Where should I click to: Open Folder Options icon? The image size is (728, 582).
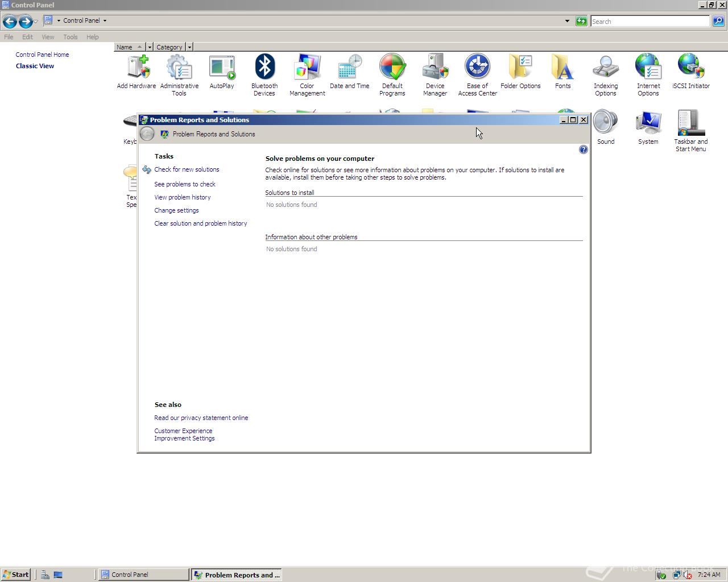coord(520,72)
